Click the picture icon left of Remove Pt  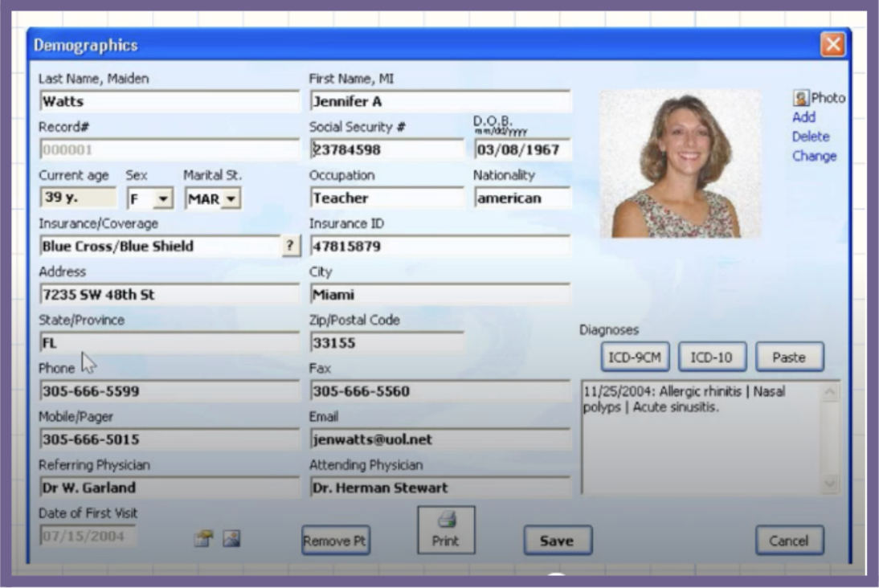click(x=232, y=541)
